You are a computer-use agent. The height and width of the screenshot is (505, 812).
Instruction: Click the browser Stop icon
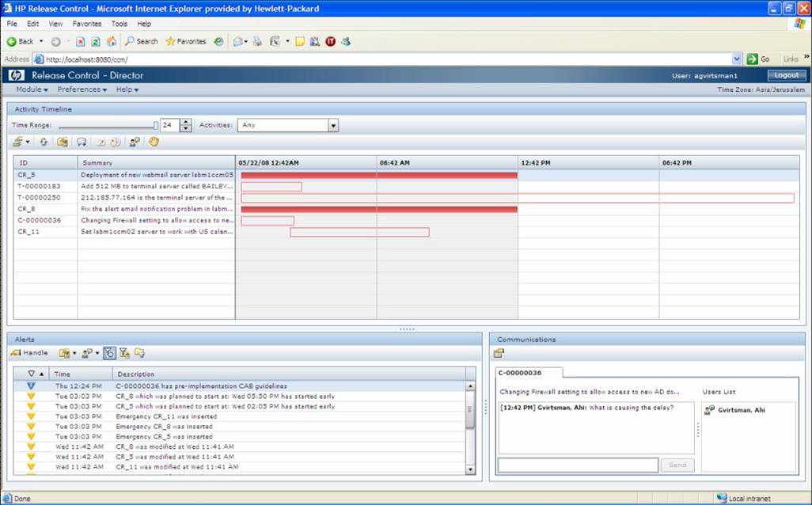coord(80,41)
